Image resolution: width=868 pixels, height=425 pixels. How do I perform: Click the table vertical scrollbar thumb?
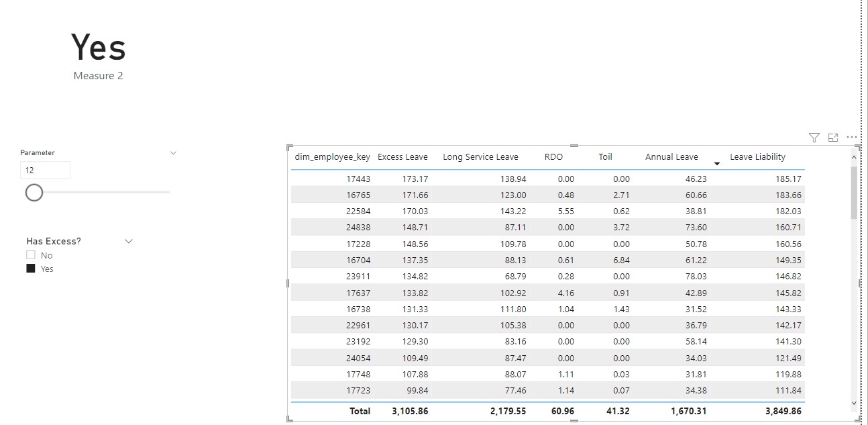854,193
